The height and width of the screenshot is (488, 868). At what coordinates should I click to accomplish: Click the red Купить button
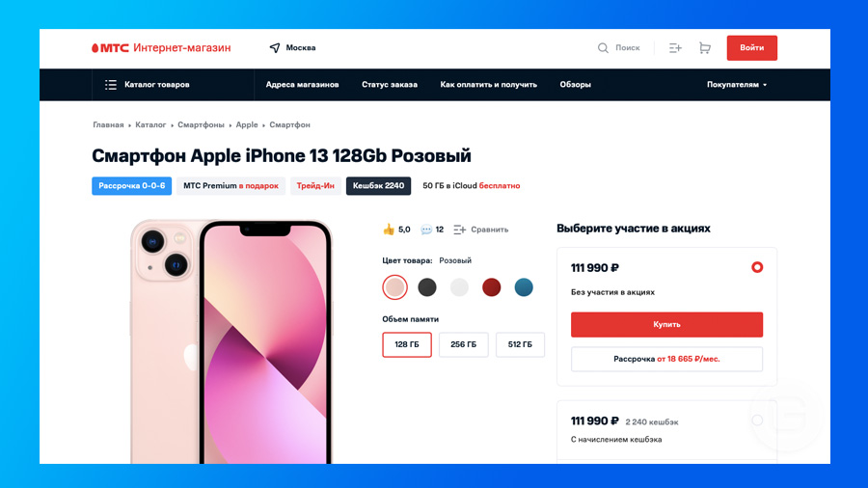pos(666,325)
